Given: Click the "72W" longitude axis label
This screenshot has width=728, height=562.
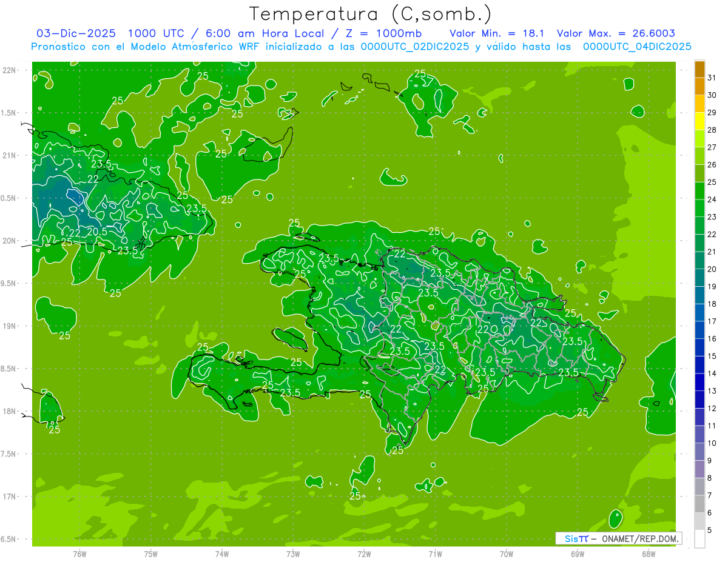Looking at the screenshot, I should [x=364, y=554].
